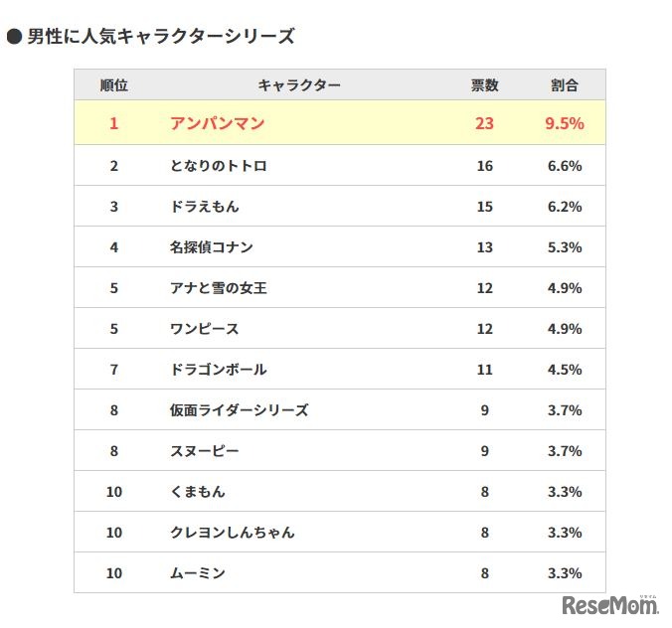Click the ReseMom logo watermark
The image size is (672, 628).
[610, 604]
